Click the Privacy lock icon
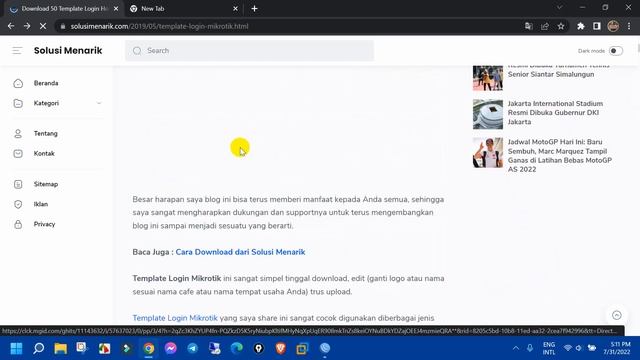The width and height of the screenshot is (640, 360). click(18, 224)
